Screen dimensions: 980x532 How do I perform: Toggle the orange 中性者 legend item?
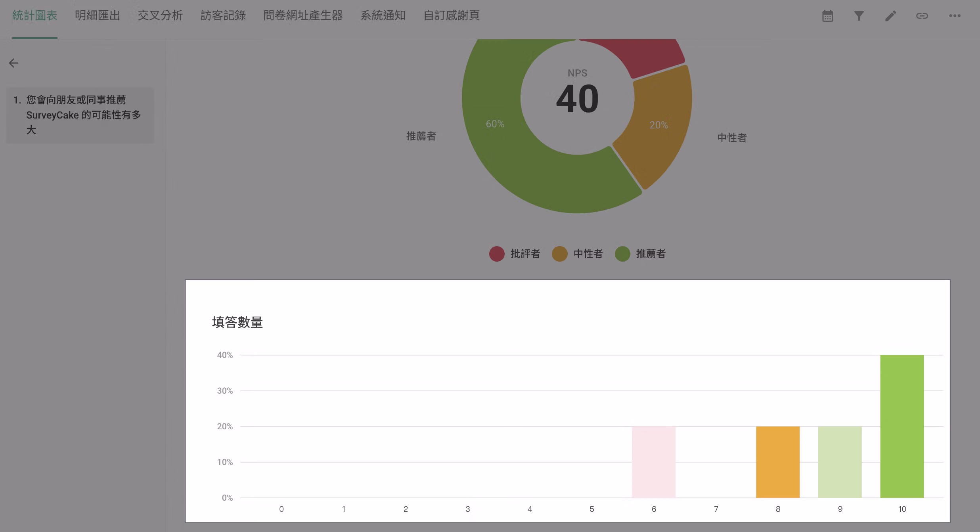click(x=577, y=254)
